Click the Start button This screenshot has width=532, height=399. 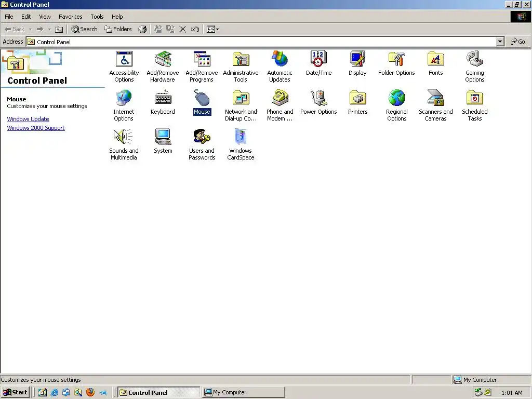point(16,393)
